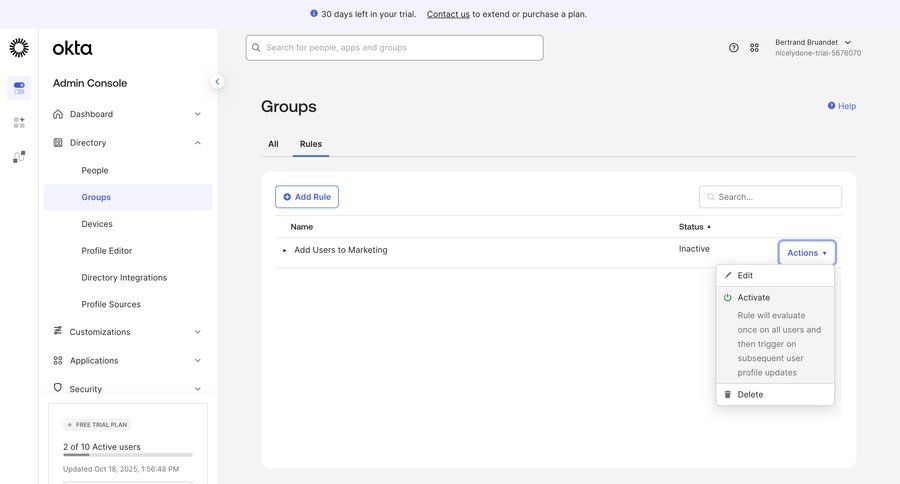Click the Security menu label
Screen dimensions: 900x484
[x=86, y=389]
